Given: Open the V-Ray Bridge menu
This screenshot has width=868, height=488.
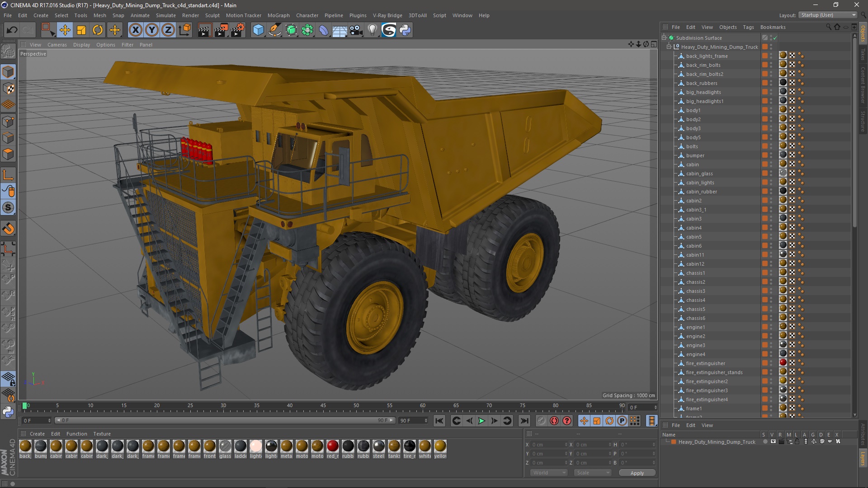Looking at the screenshot, I should (387, 15).
